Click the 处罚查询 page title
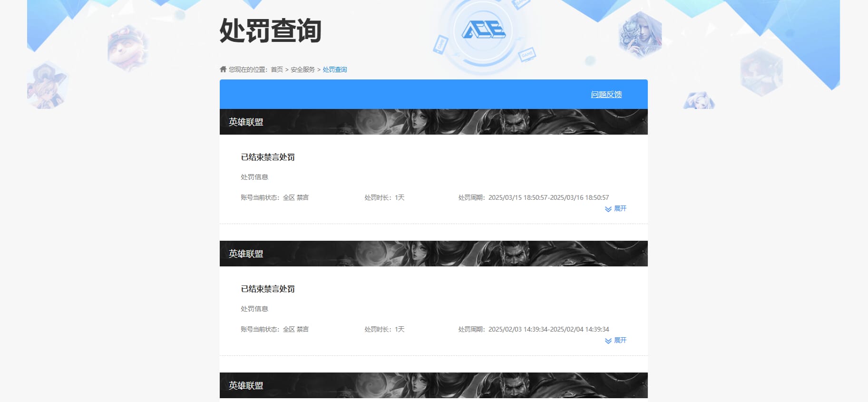Viewport: 868px width, 402px height. pyautogui.click(x=270, y=31)
